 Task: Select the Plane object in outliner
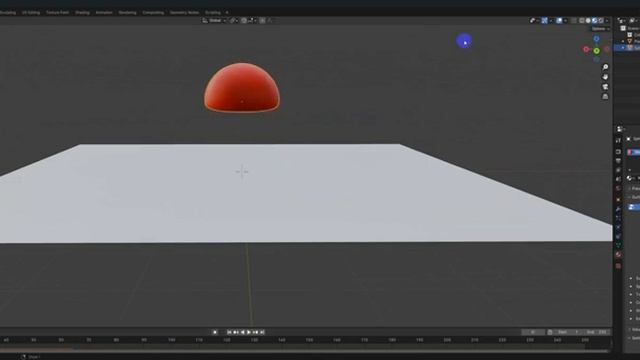tap(631, 41)
